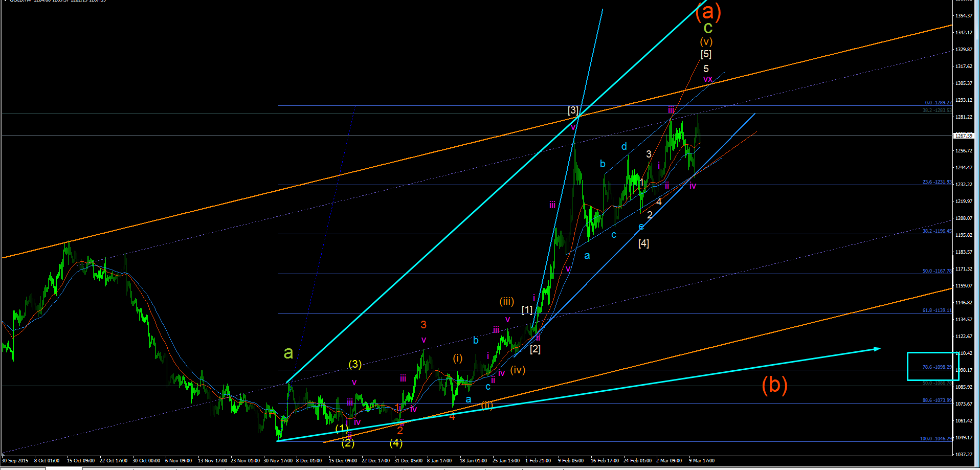Click the 8 Oct 01:00 time label
The image size is (980, 470).
[47, 461]
